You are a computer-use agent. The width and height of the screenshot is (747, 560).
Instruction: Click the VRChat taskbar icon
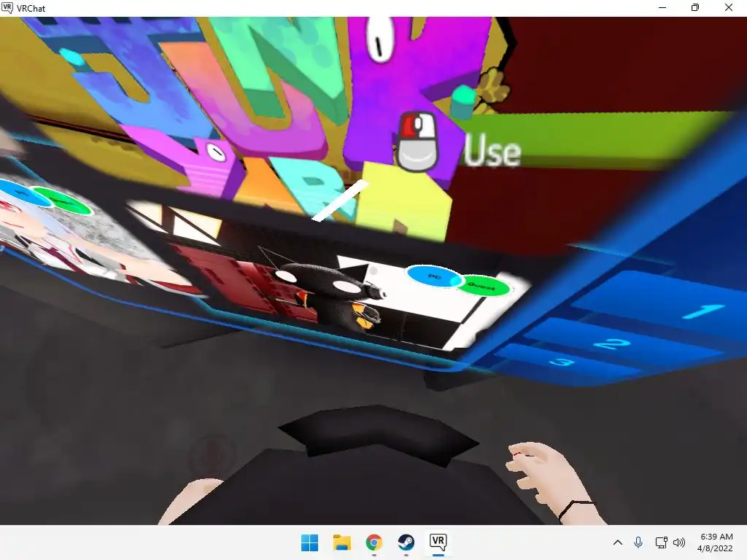[438, 542]
